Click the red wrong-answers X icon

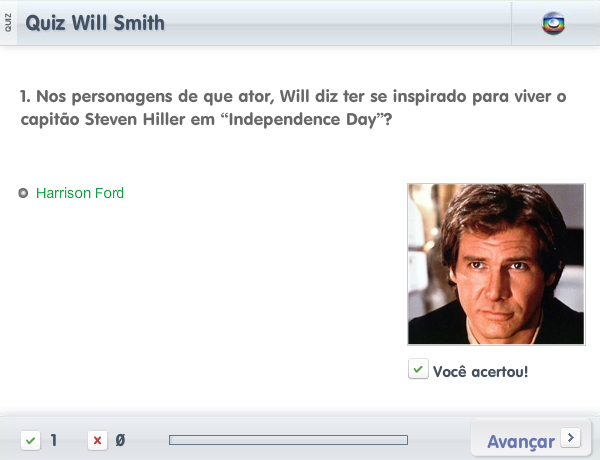pos(97,440)
